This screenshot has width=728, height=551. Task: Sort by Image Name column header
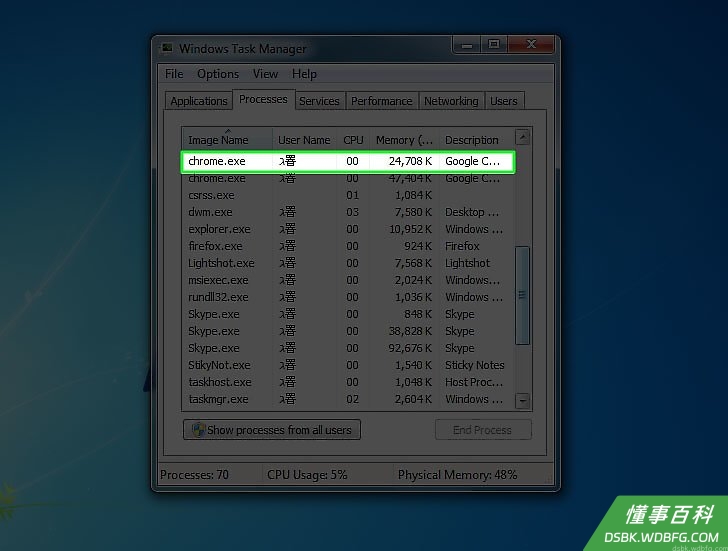coord(227,139)
